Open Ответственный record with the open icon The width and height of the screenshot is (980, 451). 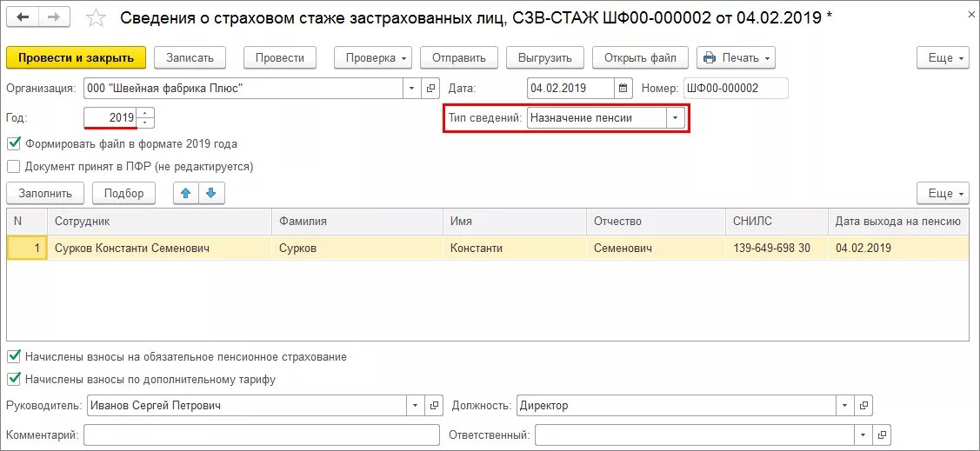[x=882, y=434]
